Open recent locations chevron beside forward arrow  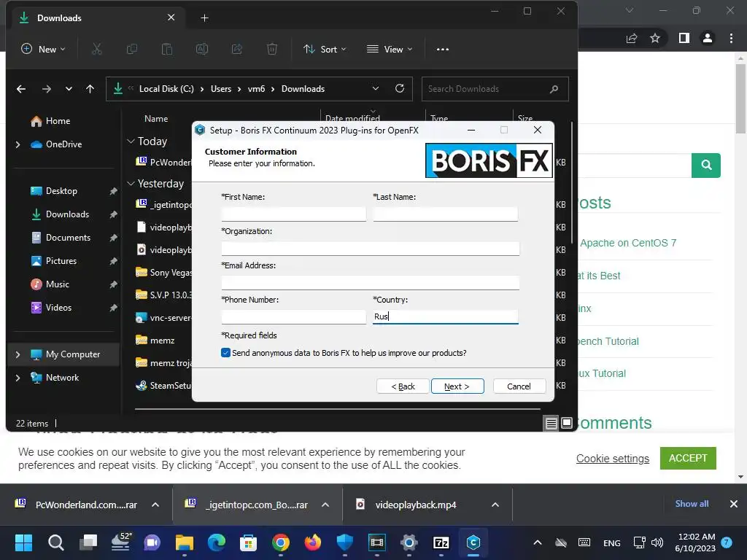tap(69, 89)
